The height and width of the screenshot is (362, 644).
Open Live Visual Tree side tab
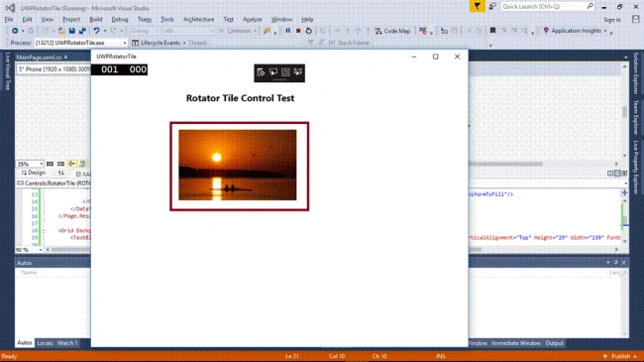tap(7, 71)
